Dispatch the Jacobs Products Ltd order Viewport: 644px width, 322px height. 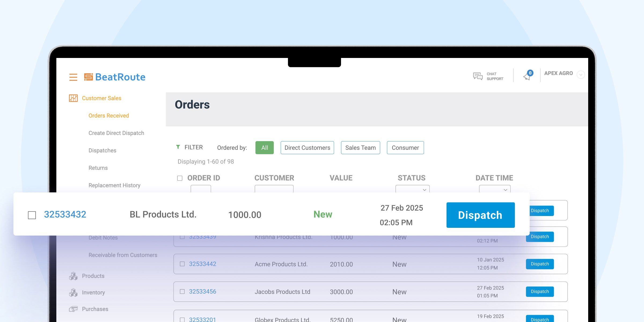pos(540,292)
